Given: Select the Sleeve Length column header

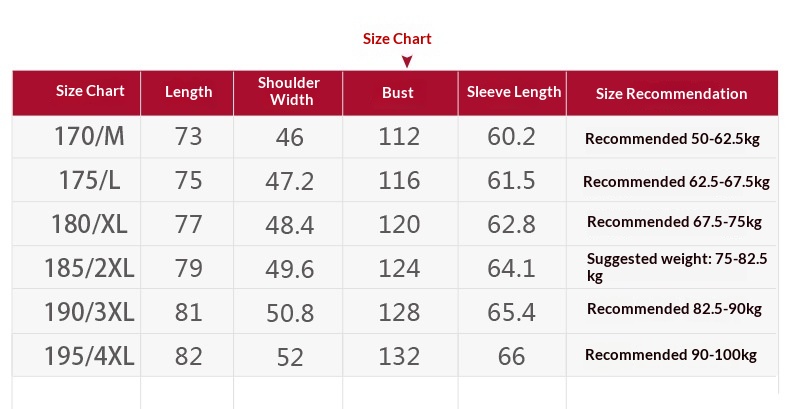Looking at the screenshot, I should click(x=514, y=92).
